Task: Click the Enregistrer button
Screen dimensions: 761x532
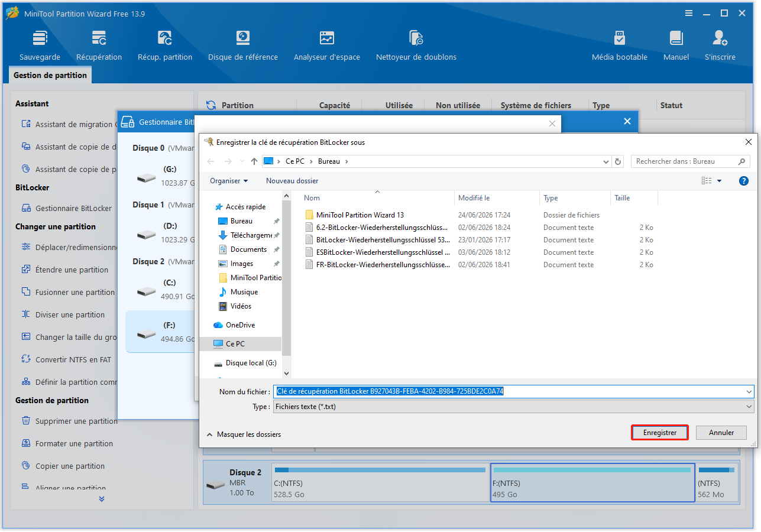Action: (660, 433)
